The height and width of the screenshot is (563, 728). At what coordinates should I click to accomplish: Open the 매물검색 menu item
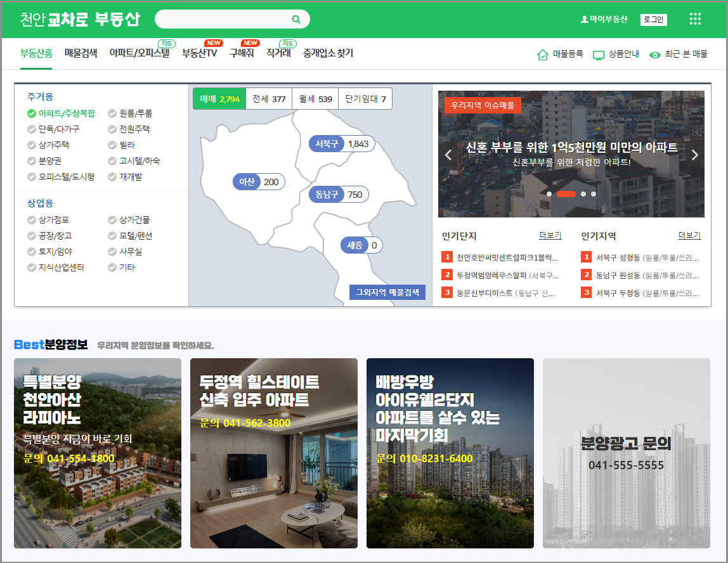pyautogui.click(x=79, y=54)
